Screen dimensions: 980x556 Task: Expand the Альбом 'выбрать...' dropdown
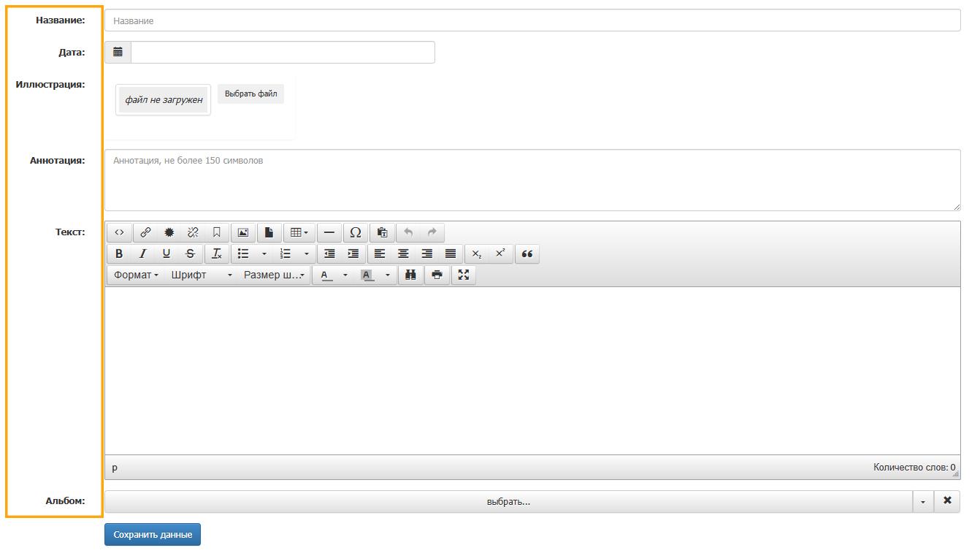(509, 501)
